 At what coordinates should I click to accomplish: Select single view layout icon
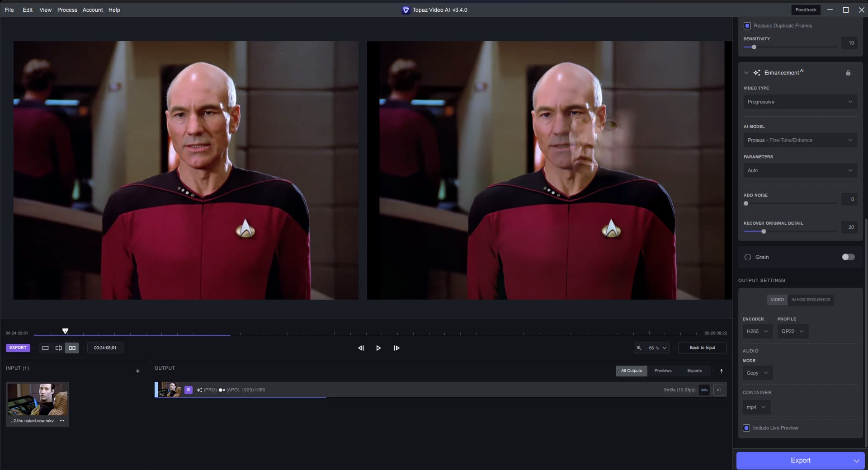point(45,348)
